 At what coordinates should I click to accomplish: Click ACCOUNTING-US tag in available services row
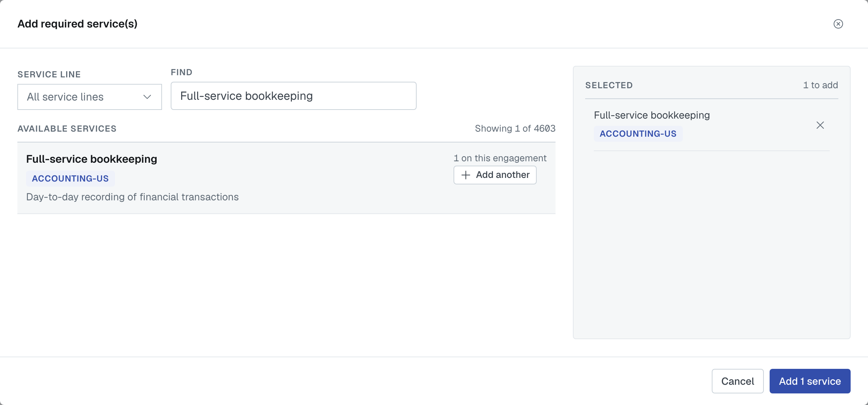(x=71, y=179)
